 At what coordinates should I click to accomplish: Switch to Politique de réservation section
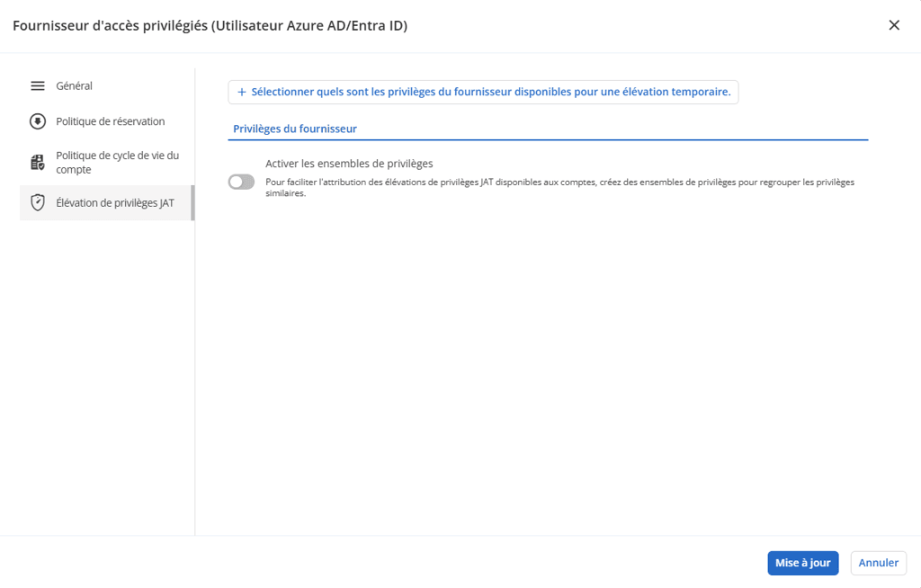pos(110,121)
